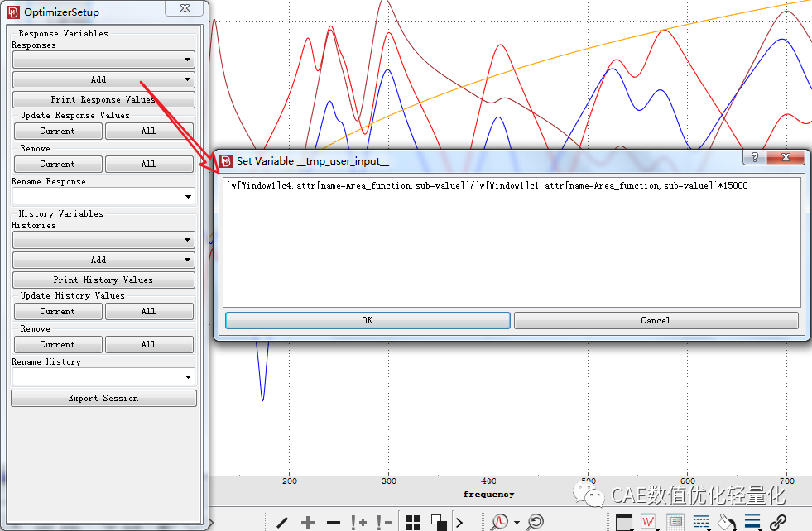Viewport: 812px width, 531px height.
Task: Open Add dropdown under Response Variables
Action: point(103,79)
